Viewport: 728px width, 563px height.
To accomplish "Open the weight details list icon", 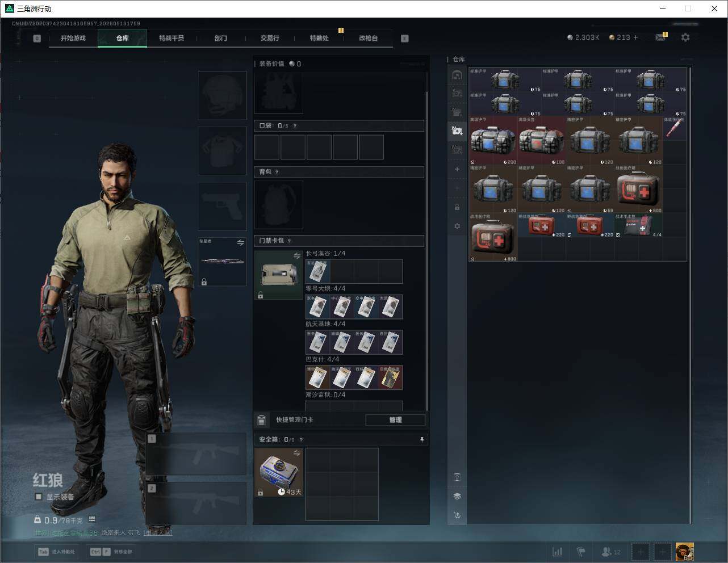I will 92,519.
